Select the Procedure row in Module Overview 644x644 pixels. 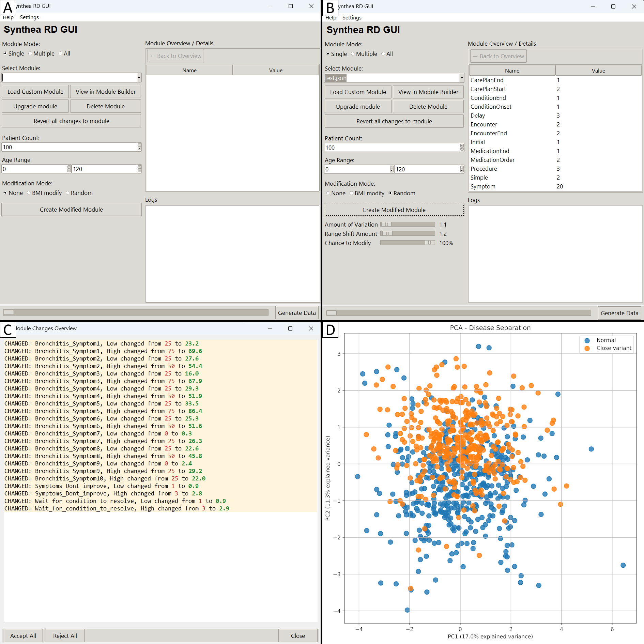(x=555, y=169)
